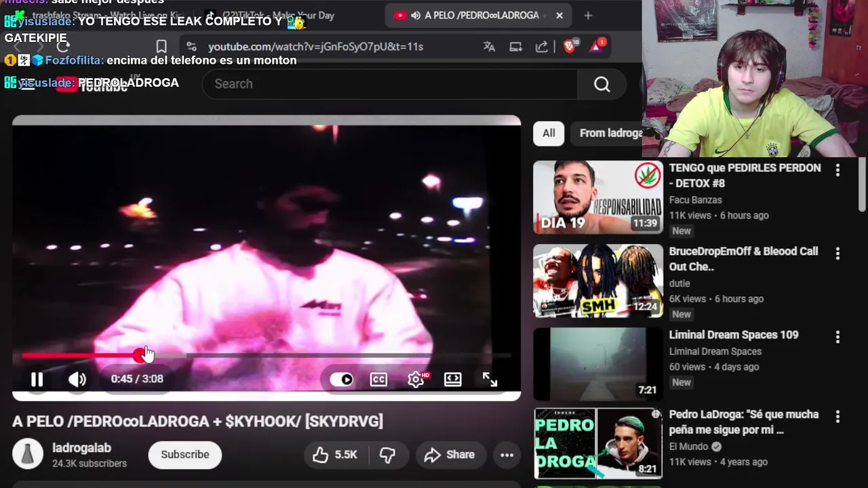Open options for TENGO que PEDIRLES PERDON
The width and height of the screenshot is (868, 488).
[837, 170]
